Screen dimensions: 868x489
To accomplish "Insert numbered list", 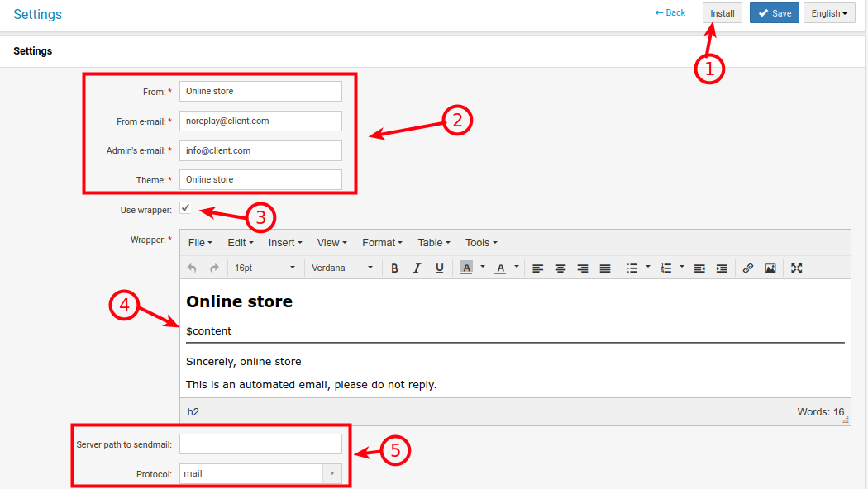I will 666,268.
